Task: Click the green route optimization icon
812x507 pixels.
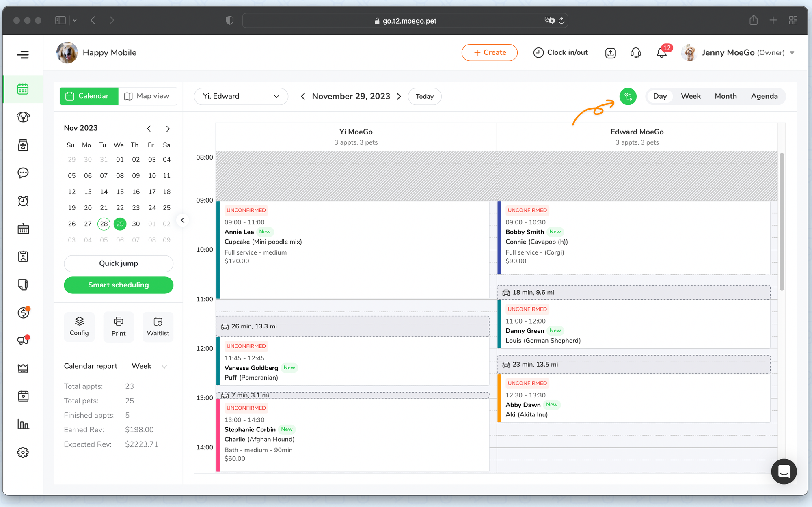Action: pos(628,96)
